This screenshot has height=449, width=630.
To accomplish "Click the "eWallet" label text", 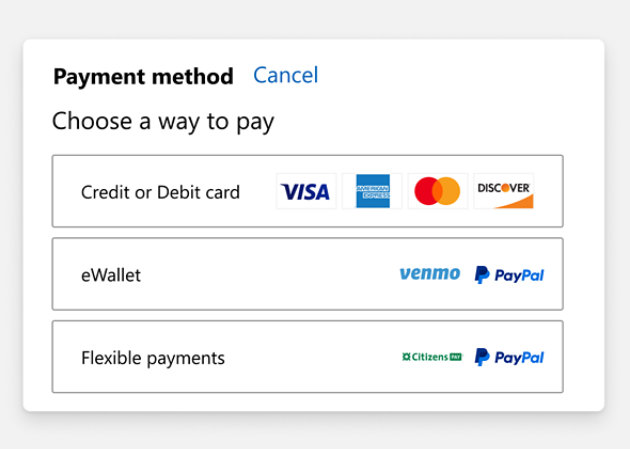I will tap(111, 275).
